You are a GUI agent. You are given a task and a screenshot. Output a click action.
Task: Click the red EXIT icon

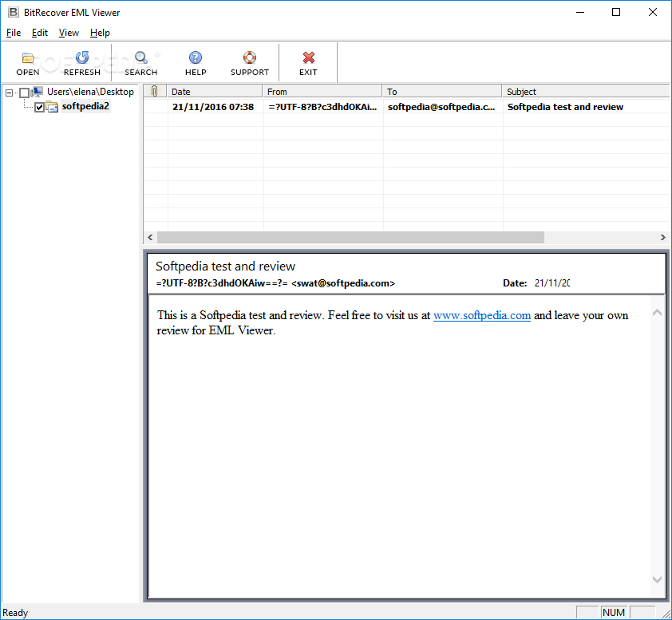click(x=308, y=57)
